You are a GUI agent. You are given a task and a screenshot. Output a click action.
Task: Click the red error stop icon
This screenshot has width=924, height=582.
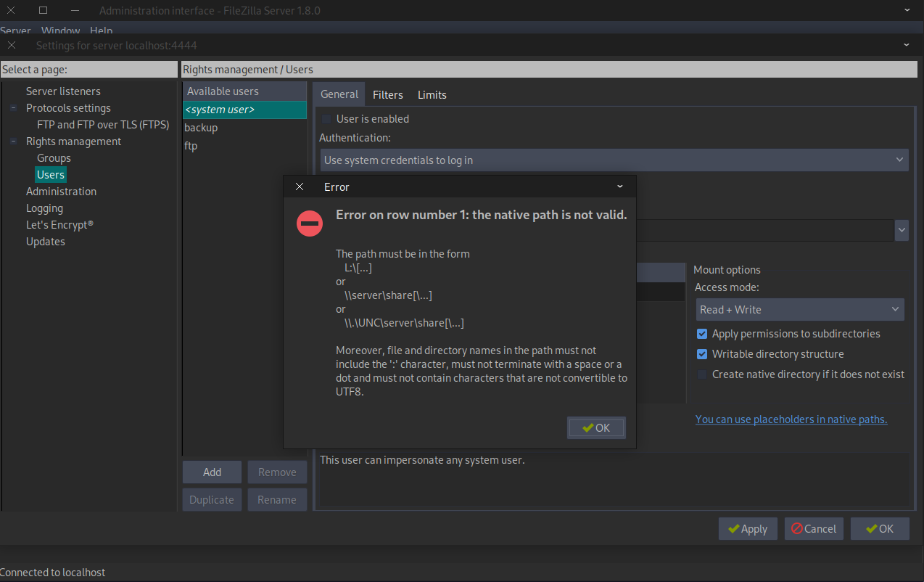pyautogui.click(x=310, y=223)
